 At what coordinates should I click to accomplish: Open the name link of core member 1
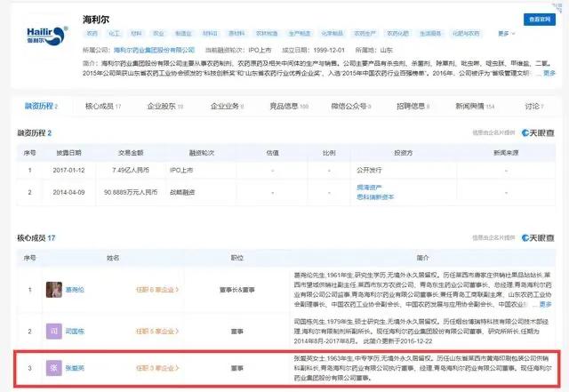point(75,290)
